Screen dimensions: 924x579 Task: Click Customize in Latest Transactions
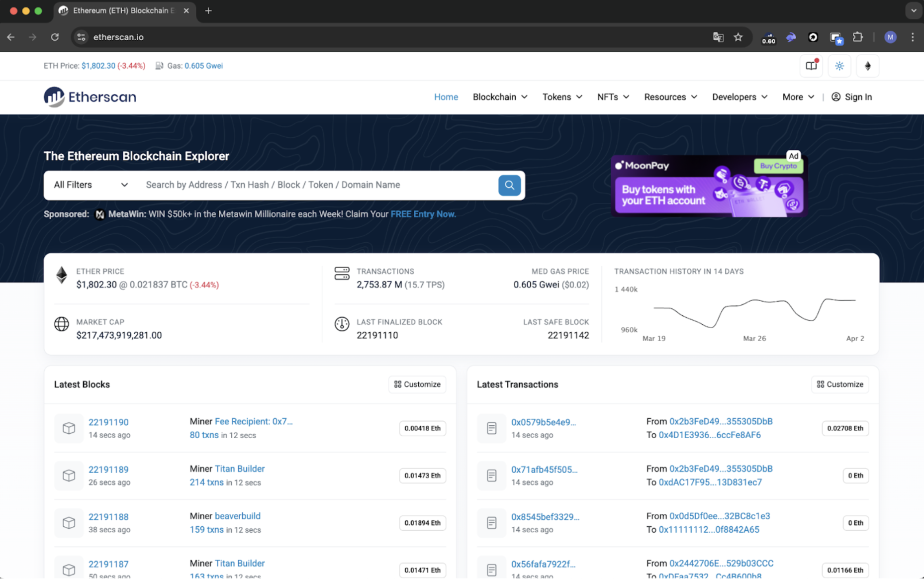(x=840, y=385)
